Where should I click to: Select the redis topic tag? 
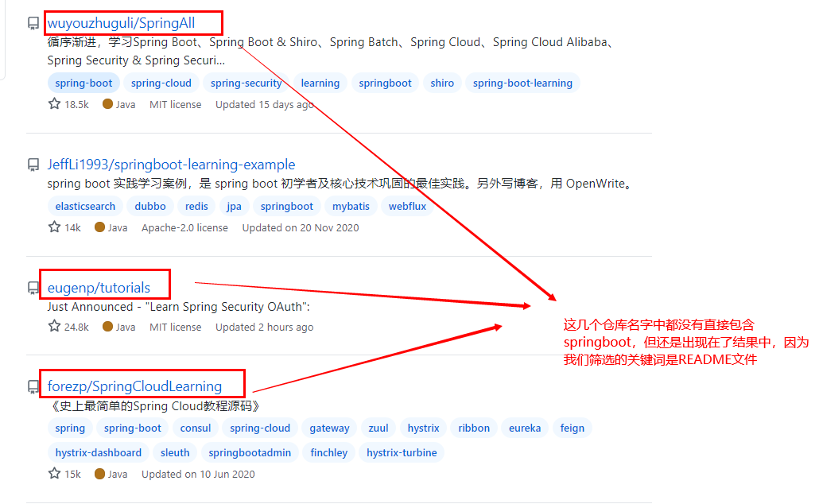tap(196, 207)
